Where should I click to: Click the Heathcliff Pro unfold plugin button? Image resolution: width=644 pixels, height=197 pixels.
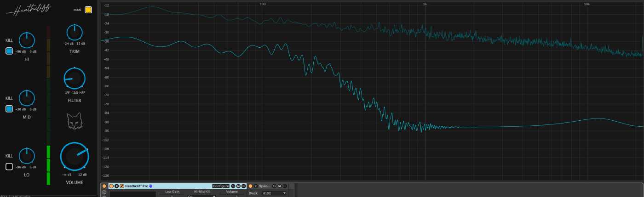[117, 186]
